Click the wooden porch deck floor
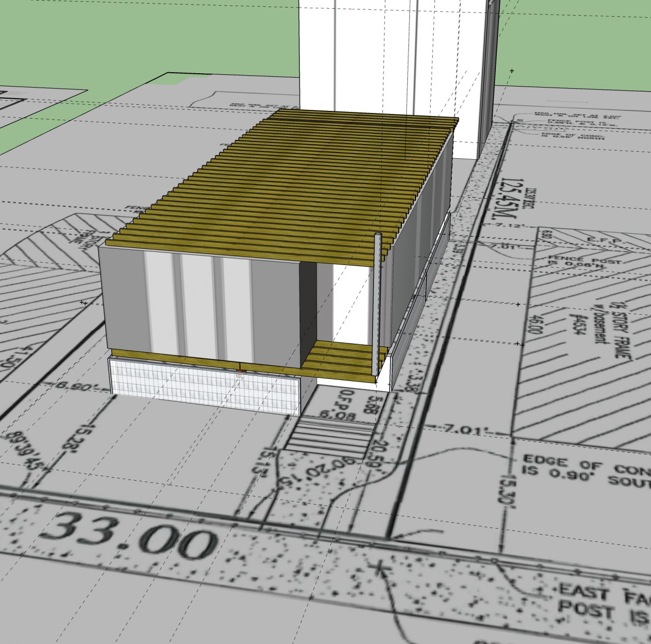Screen dimensions: 651x644 click(x=340, y=359)
